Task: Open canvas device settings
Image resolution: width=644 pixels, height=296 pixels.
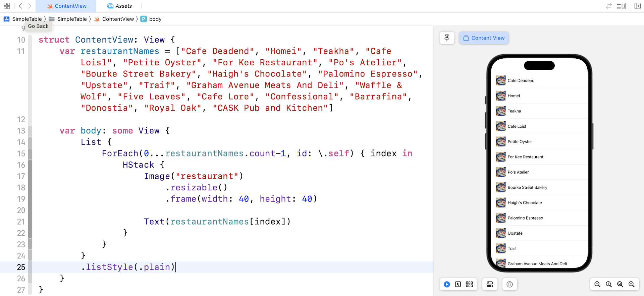Action: coord(490,284)
